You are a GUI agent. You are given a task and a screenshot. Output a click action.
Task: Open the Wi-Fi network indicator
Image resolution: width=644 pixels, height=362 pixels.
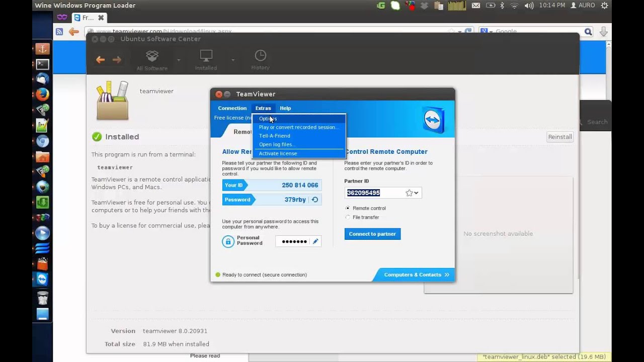coord(514,6)
